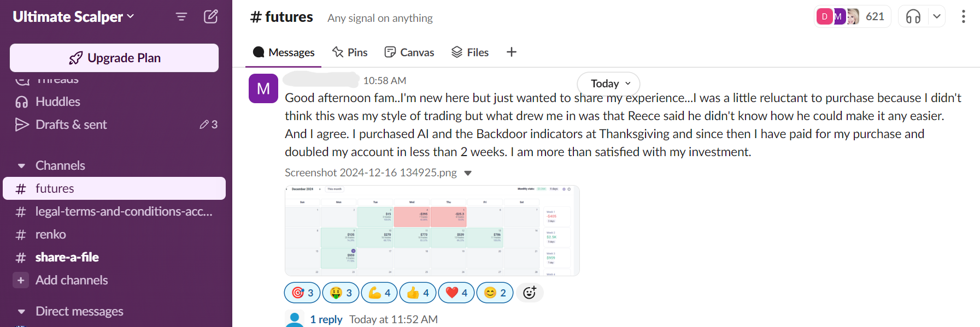Toggle the thumbs up reaction
The width and height of the screenshot is (980, 327).
418,293
